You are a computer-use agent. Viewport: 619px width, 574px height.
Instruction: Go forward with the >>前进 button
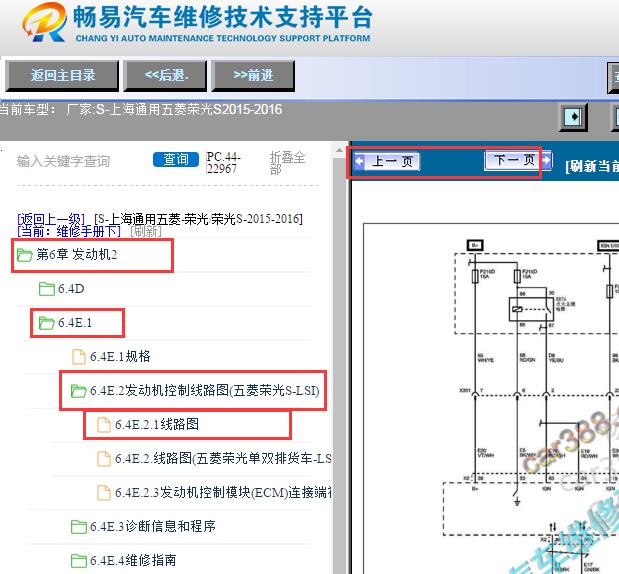click(253, 75)
